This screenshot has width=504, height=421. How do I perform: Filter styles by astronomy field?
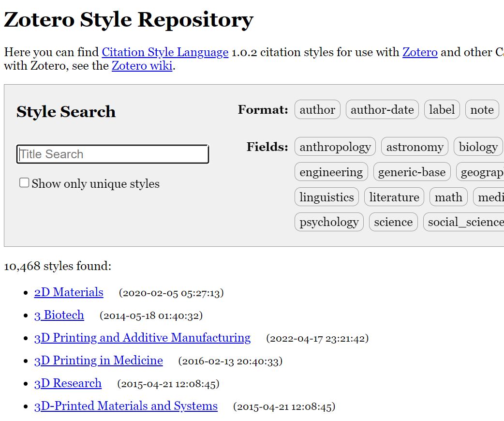[x=415, y=147]
